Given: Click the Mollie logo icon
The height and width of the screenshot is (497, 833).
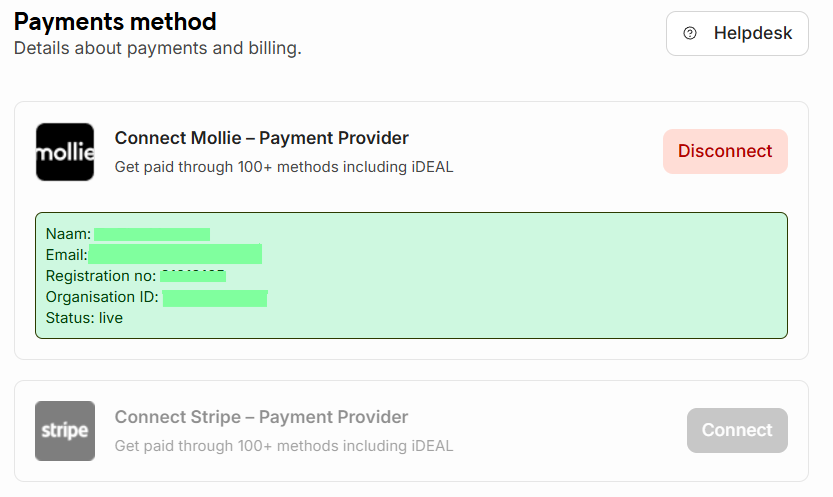Looking at the screenshot, I should click(65, 152).
